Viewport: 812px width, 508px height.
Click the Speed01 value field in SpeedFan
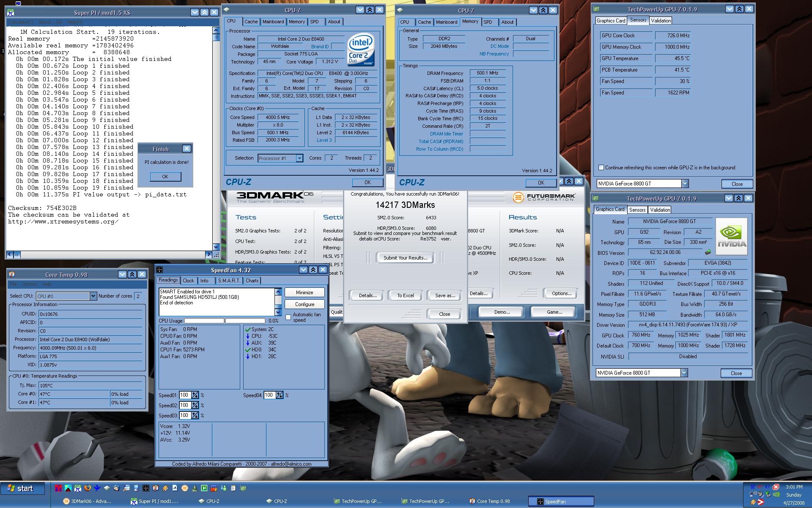point(185,395)
